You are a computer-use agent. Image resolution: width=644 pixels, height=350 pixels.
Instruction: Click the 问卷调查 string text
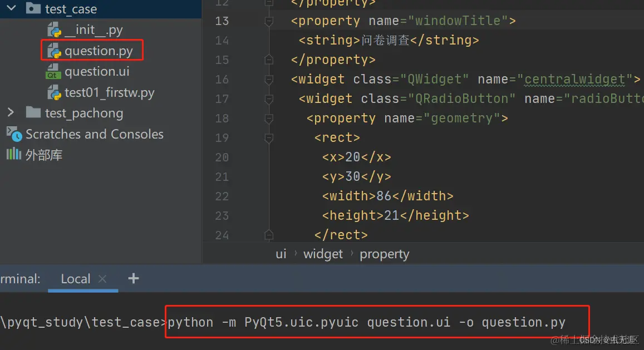[385, 40]
